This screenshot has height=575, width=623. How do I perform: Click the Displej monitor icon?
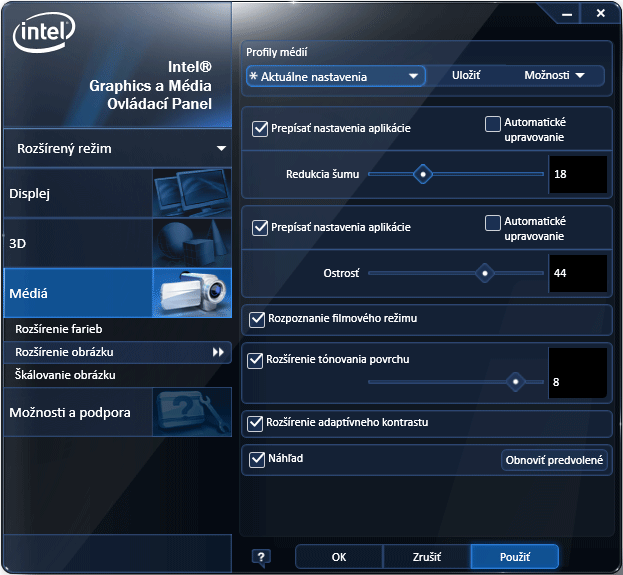pos(191,193)
